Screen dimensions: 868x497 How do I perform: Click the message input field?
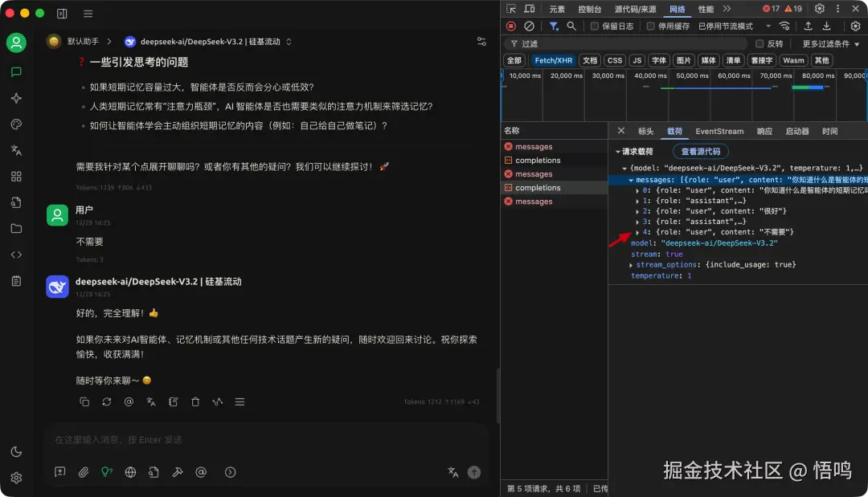click(266, 440)
